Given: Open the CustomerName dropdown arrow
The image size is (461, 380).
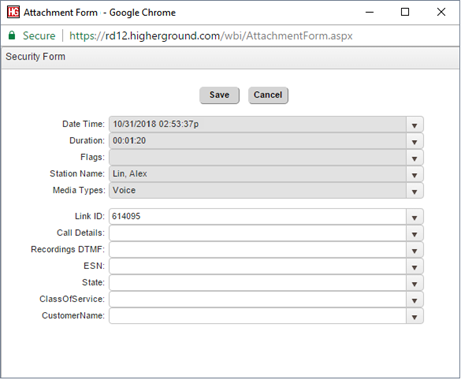Looking at the screenshot, I should coord(415,316).
